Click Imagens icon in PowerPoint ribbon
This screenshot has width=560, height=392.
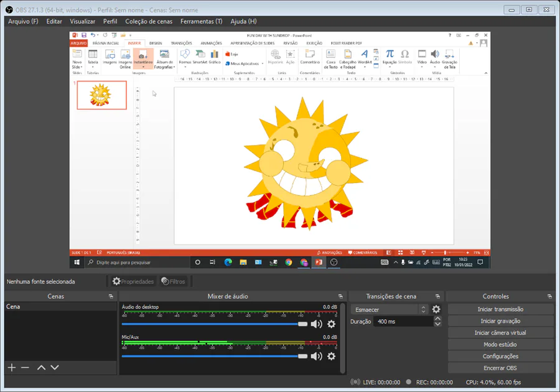[x=110, y=57]
